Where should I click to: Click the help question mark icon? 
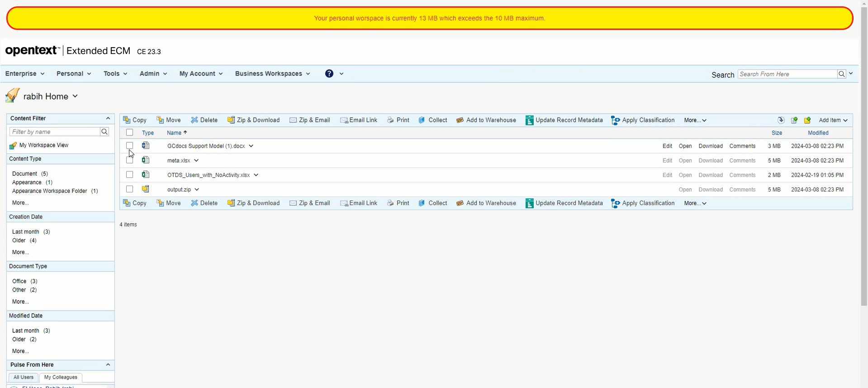click(329, 74)
